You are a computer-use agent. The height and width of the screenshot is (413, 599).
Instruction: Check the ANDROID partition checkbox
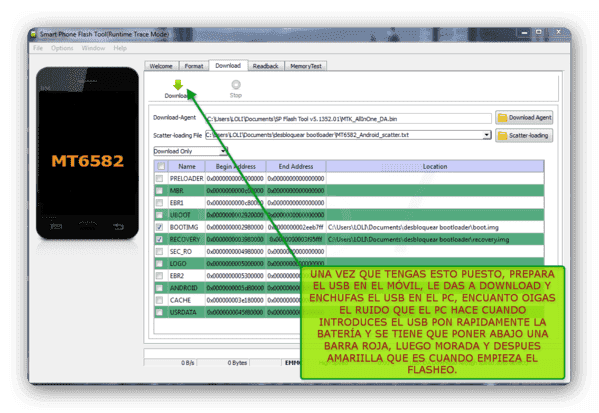160,288
